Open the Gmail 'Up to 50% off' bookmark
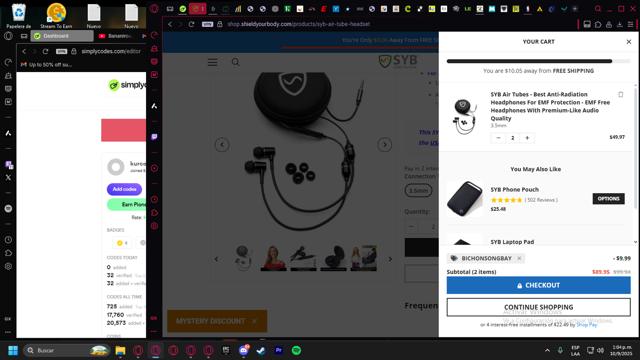Screen dimensions: 640x360 pyautogui.click(x=46, y=64)
